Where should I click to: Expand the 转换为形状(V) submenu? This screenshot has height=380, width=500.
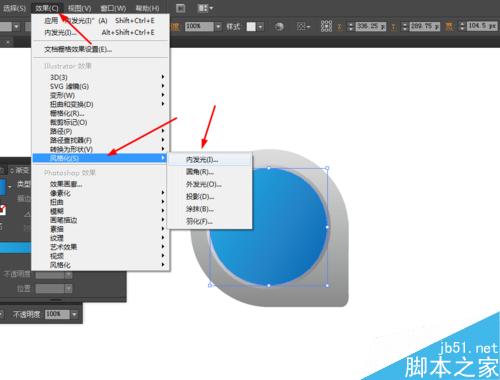click(x=100, y=149)
